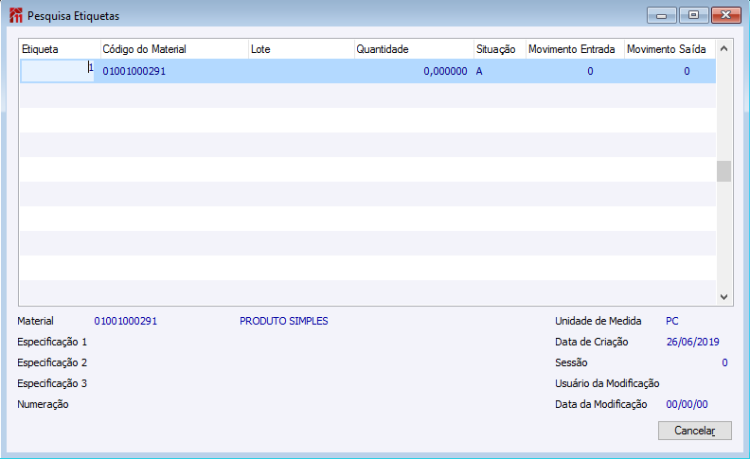Click the Especificação 3 label

tap(52, 383)
